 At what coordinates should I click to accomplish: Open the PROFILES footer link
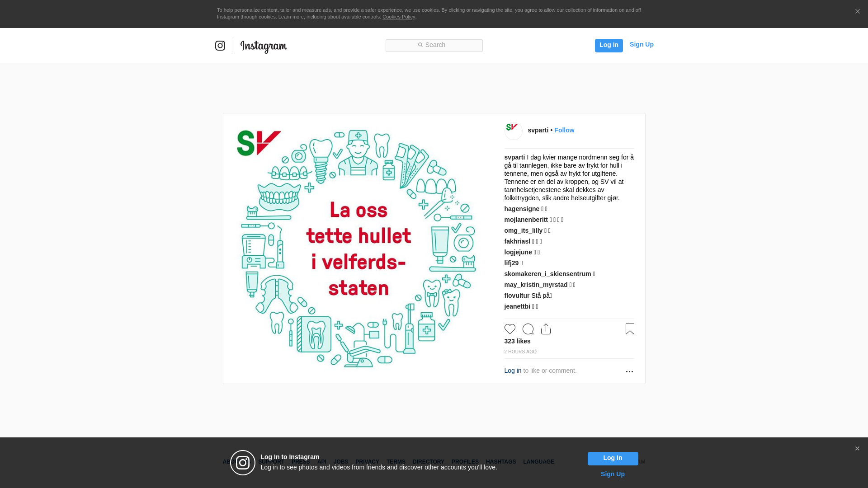tap(465, 462)
